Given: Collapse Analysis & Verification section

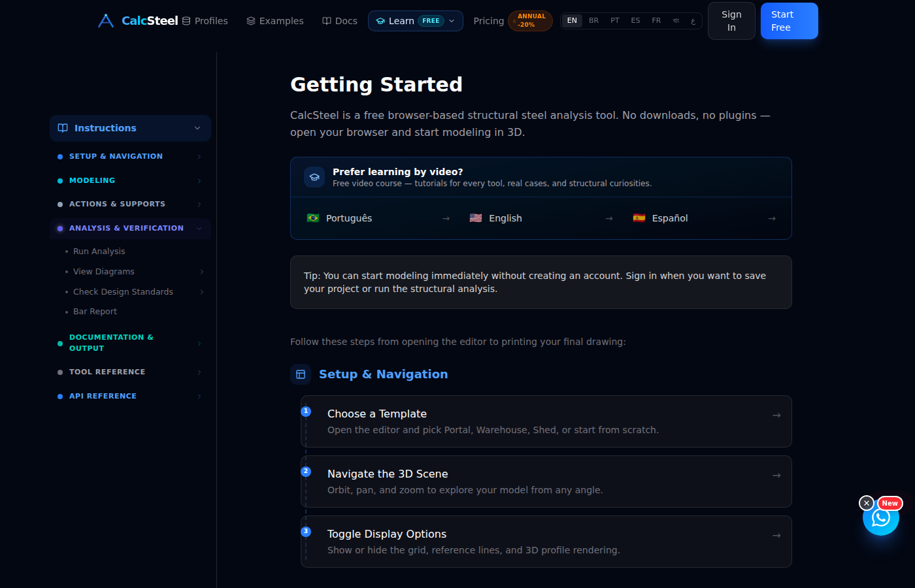Looking at the screenshot, I should (x=130, y=228).
